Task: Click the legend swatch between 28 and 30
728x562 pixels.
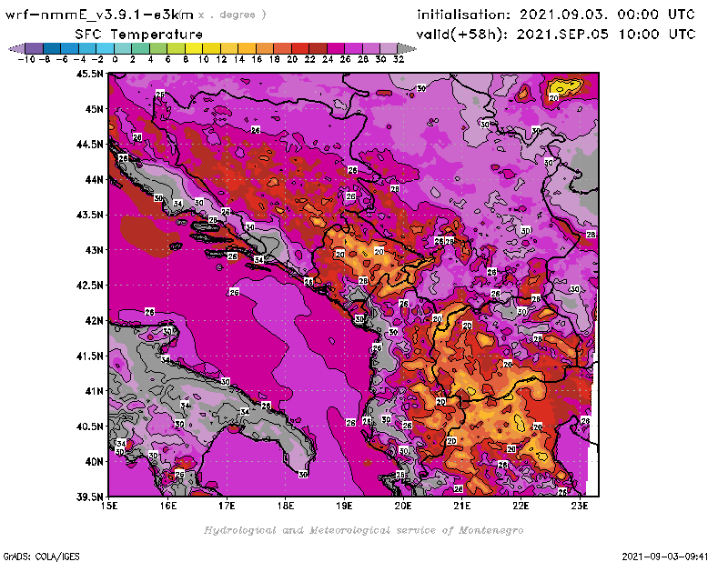Action: click(371, 48)
